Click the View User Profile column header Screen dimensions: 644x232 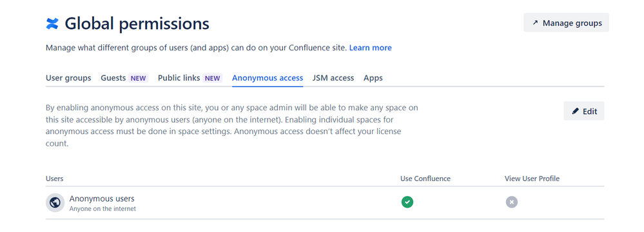click(x=532, y=179)
